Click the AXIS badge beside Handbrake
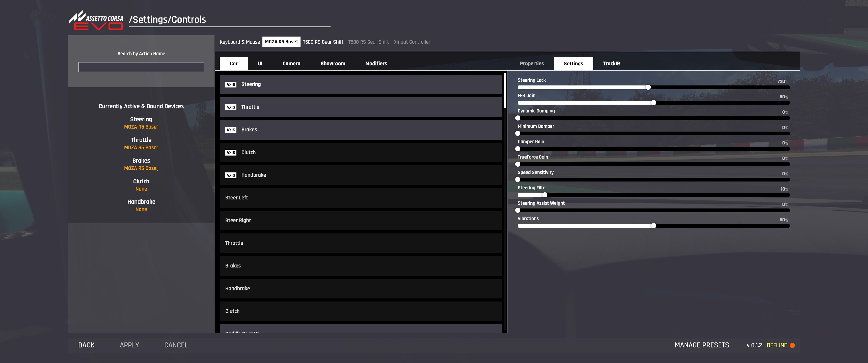Screen dimensions: 868x363 (x=231, y=175)
